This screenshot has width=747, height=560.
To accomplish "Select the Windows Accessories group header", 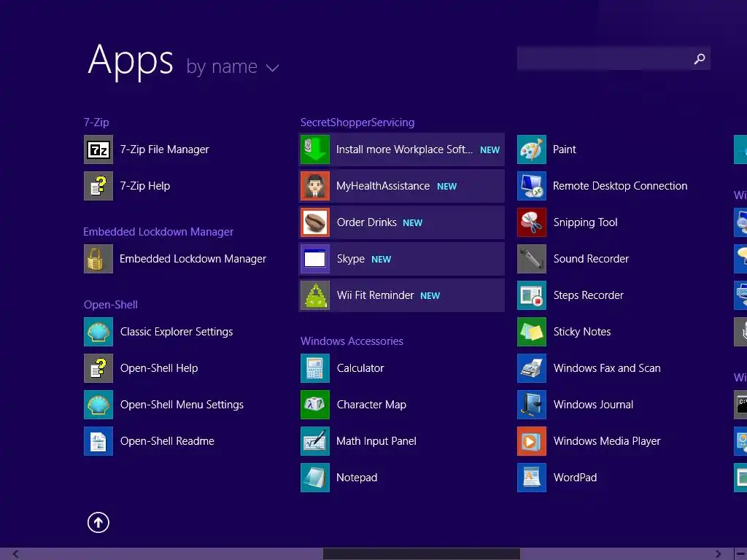I will point(352,341).
